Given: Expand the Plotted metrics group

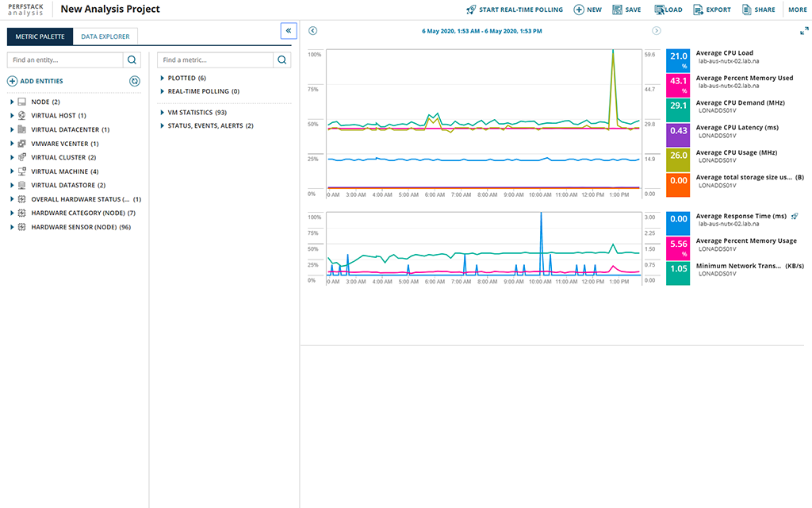Looking at the screenshot, I should click(x=163, y=78).
